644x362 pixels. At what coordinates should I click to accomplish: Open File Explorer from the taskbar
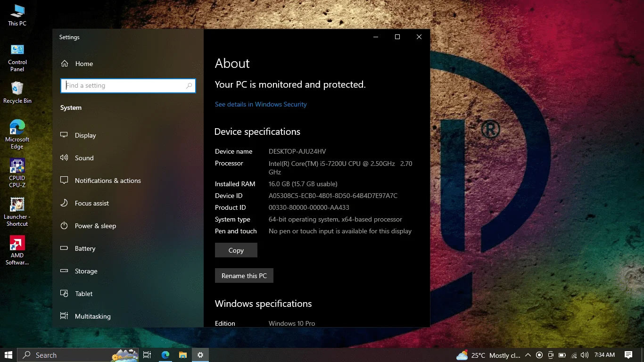pyautogui.click(x=183, y=355)
